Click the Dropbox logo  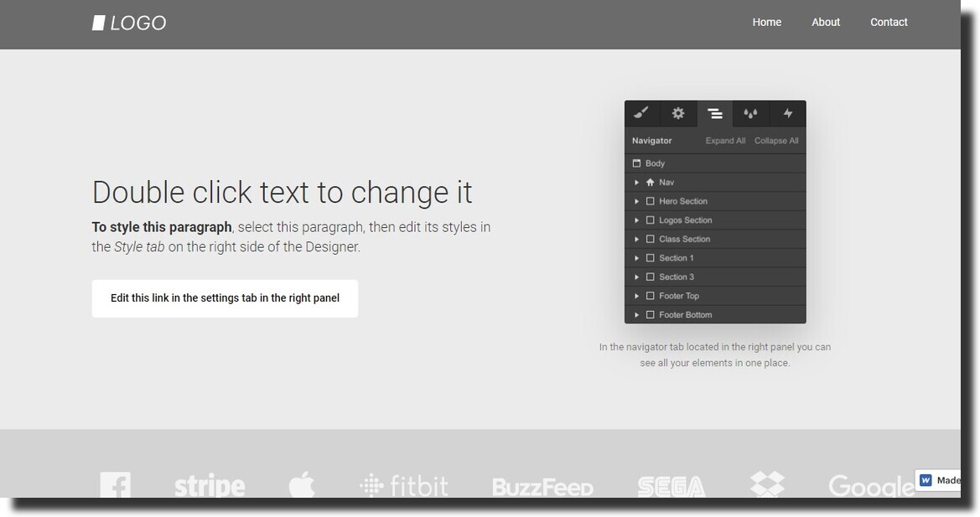(767, 484)
